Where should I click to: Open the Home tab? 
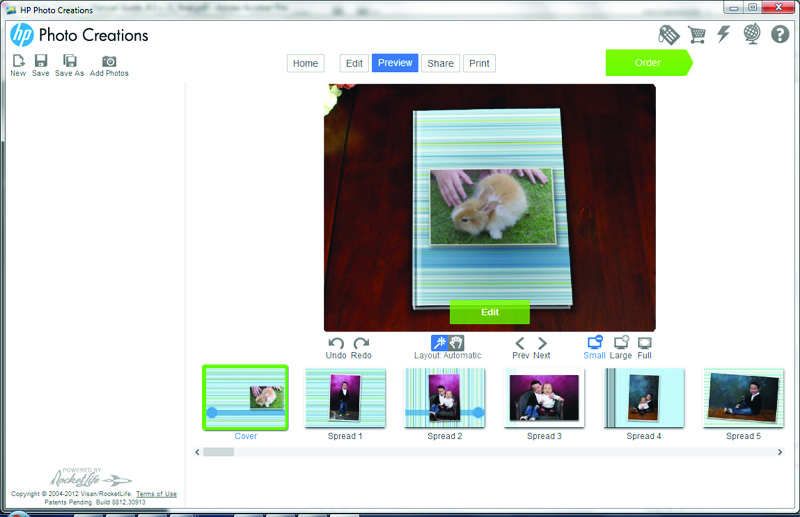pos(305,63)
